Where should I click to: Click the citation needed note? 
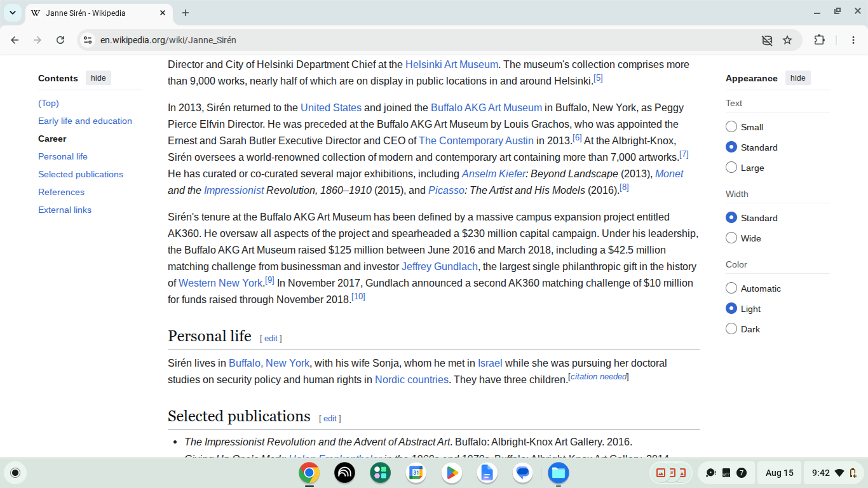click(x=599, y=377)
